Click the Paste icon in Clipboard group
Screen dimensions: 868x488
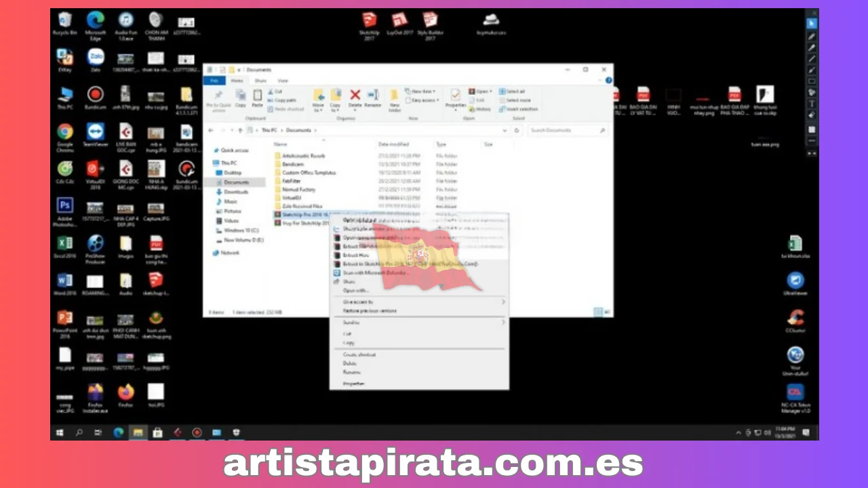coord(257,95)
